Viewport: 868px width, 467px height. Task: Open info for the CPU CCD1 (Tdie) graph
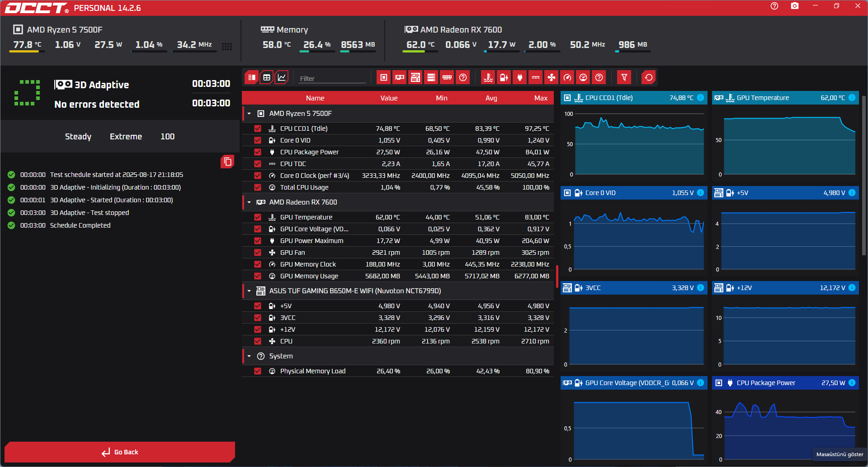tap(701, 98)
